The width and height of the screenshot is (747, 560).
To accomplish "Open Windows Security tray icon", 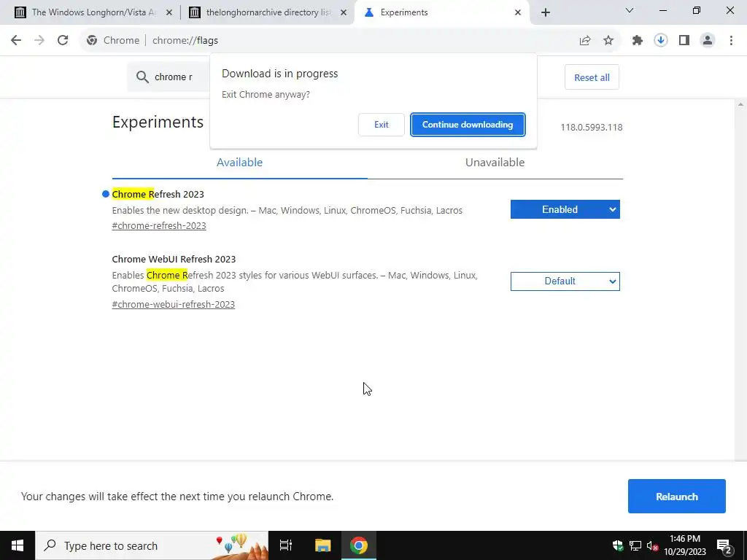I will 618,545.
